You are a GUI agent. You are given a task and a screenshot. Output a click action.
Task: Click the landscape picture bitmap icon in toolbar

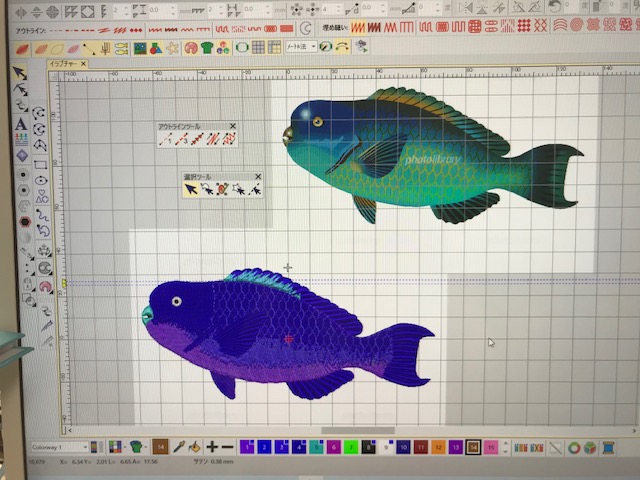click(x=140, y=48)
